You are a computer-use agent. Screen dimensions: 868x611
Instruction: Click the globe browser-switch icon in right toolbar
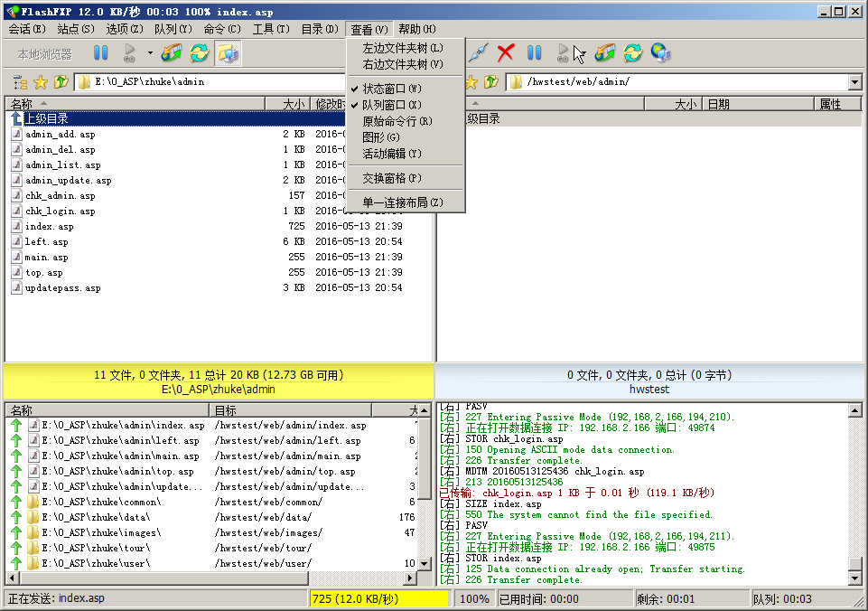[x=660, y=53]
